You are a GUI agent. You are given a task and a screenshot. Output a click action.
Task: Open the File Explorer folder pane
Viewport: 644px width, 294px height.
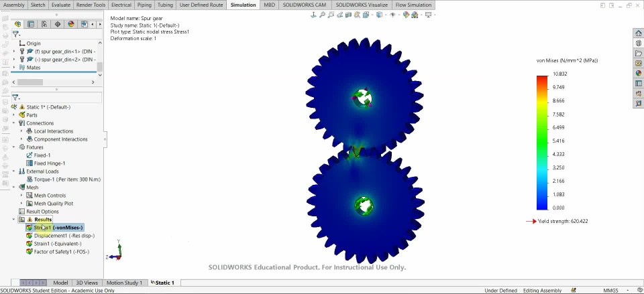tap(638, 54)
